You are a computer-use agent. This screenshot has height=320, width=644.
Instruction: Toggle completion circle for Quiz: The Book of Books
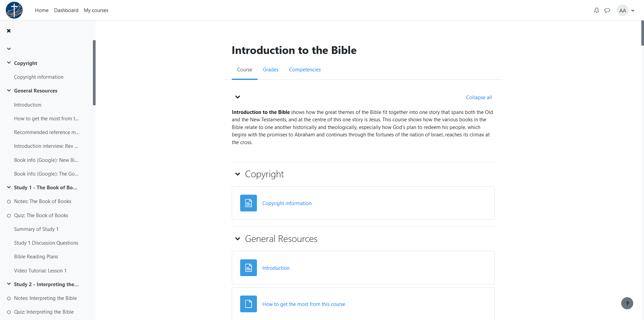coord(9,216)
